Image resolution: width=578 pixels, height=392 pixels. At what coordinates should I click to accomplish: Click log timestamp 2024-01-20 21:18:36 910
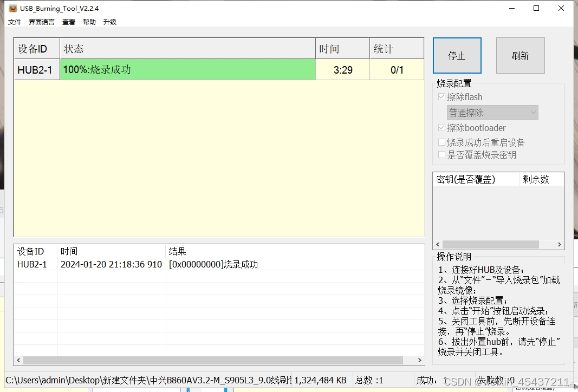pyautogui.click(x=112, y=265)
